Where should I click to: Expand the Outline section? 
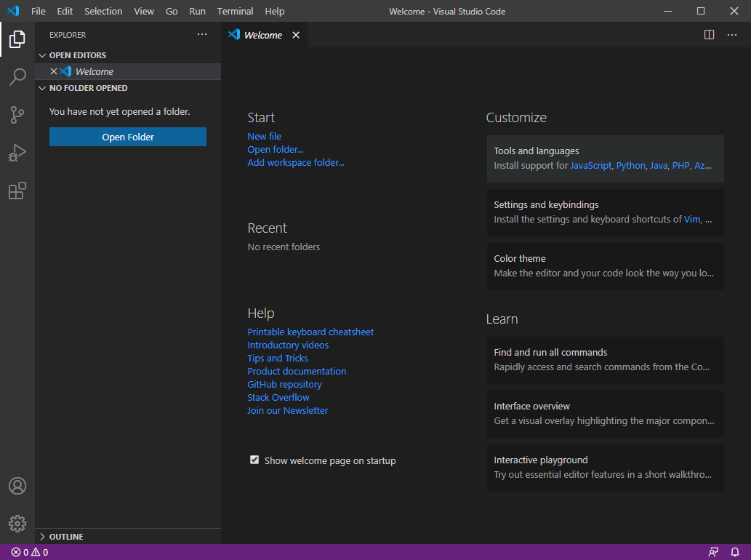tap(65, 536)
